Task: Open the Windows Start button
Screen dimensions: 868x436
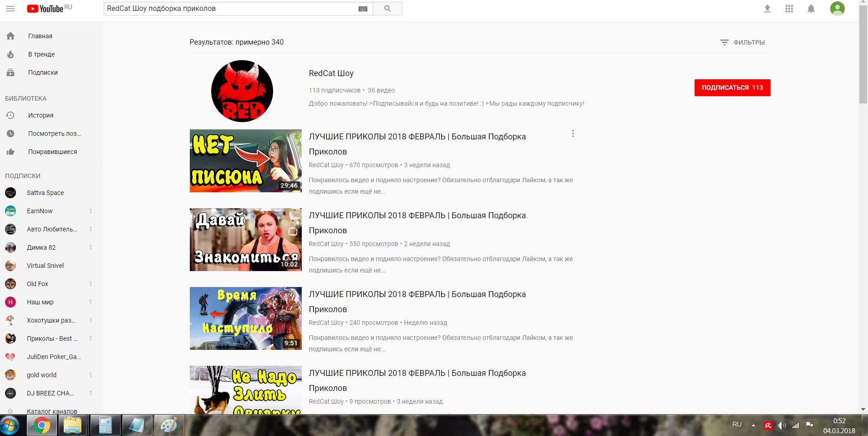Action: 10,426
